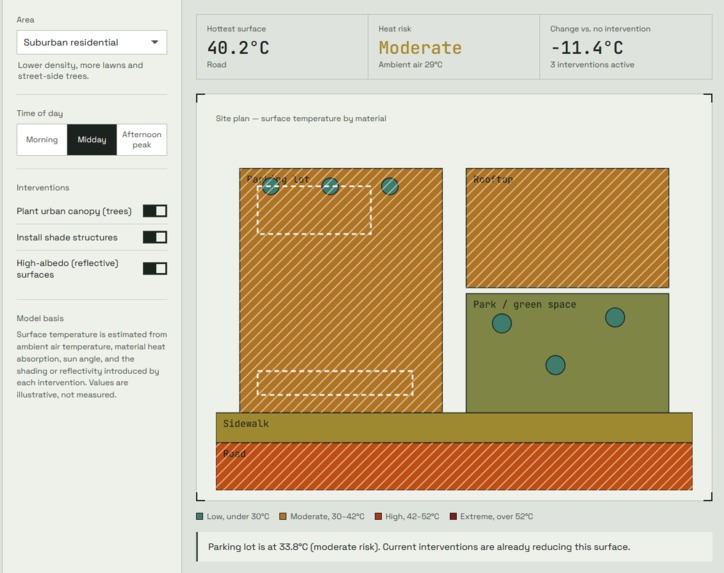724x573 pixels.
Task: Open the Area dropdown showing Suburban residential
Action: [91, 42]
